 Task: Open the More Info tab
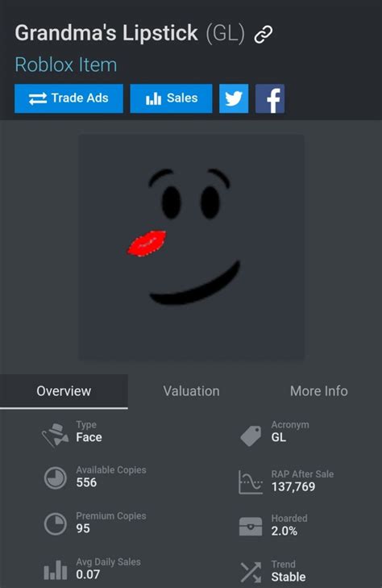[318, 391]
